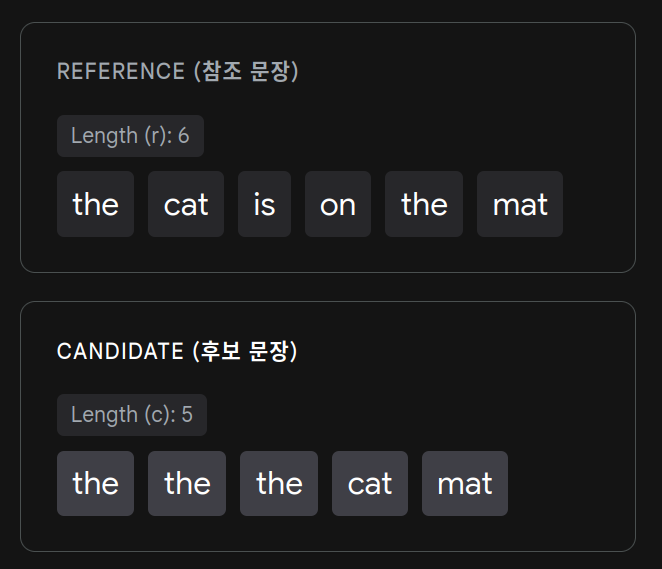Click the "Length (c): 5" badge
This screenshot has width=662, height=569.
click(132, 415)
